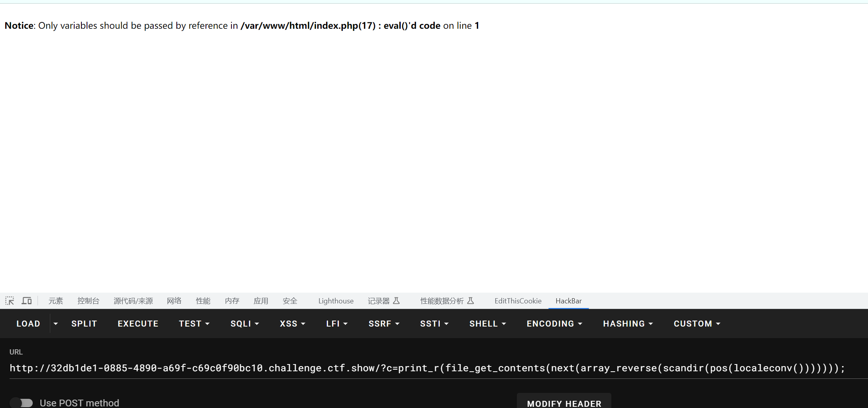Viewport: 868px width, 408px height.
Task: Select the Lighthouse tab
Action: [x=336, y=301]
